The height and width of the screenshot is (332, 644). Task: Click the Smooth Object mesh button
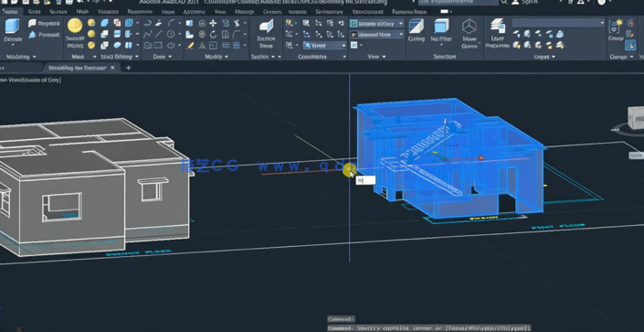tap(75, 33)
